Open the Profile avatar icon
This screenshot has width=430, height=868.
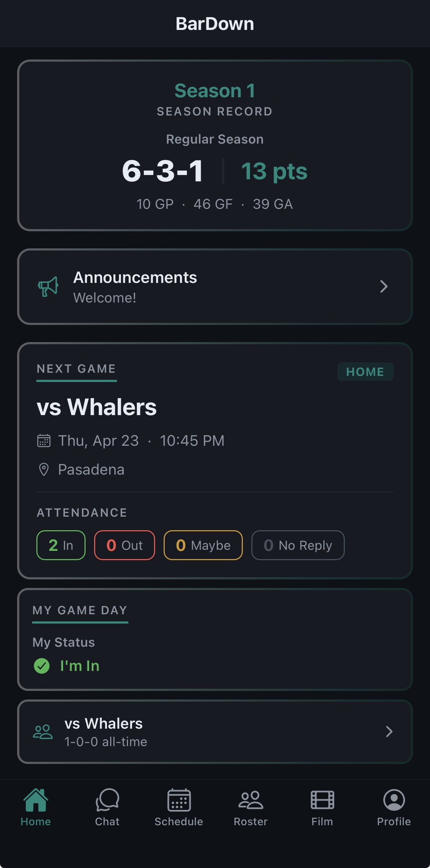394,800
